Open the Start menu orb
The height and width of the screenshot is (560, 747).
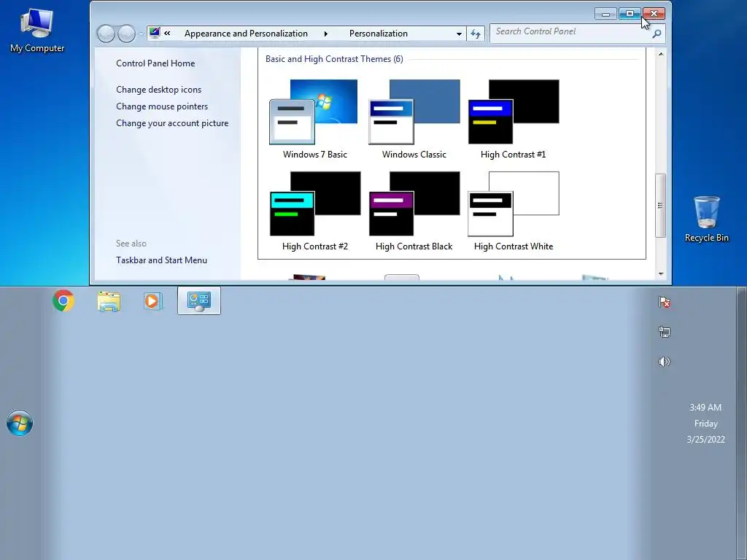click(20, 423)
